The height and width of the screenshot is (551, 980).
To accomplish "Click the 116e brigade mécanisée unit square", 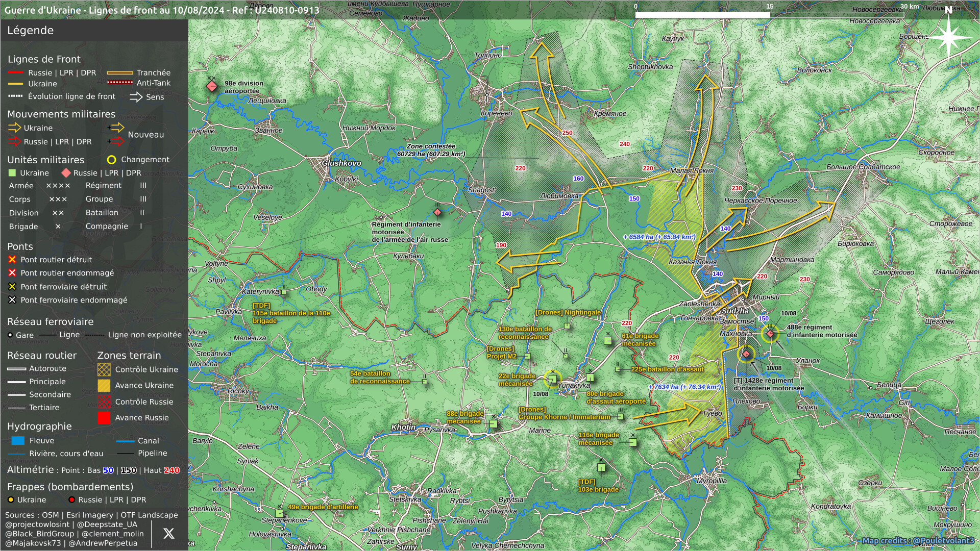I will [x=633, y=442].
